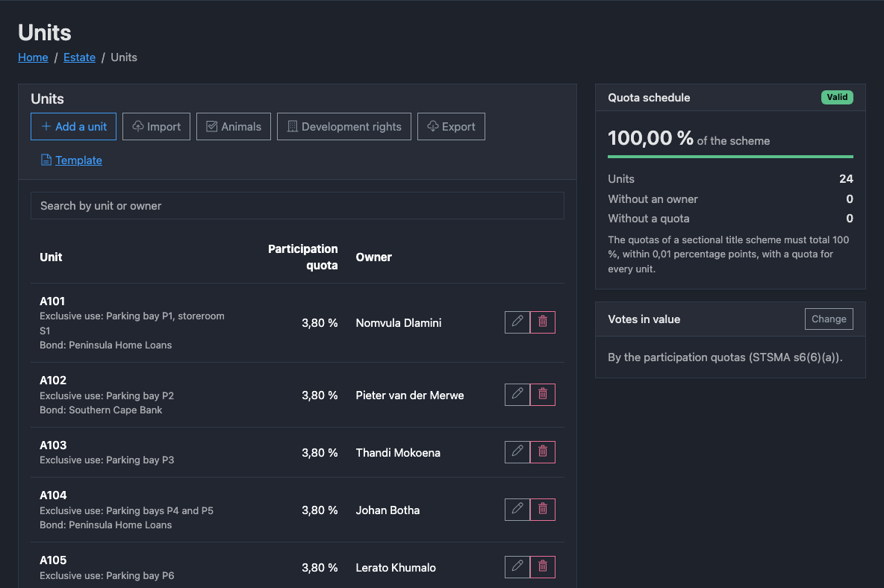Click A104's Exclusive use parking bays P4 and P5
The width and height of the screenshot is (884, 588).
tap(126, 511)
